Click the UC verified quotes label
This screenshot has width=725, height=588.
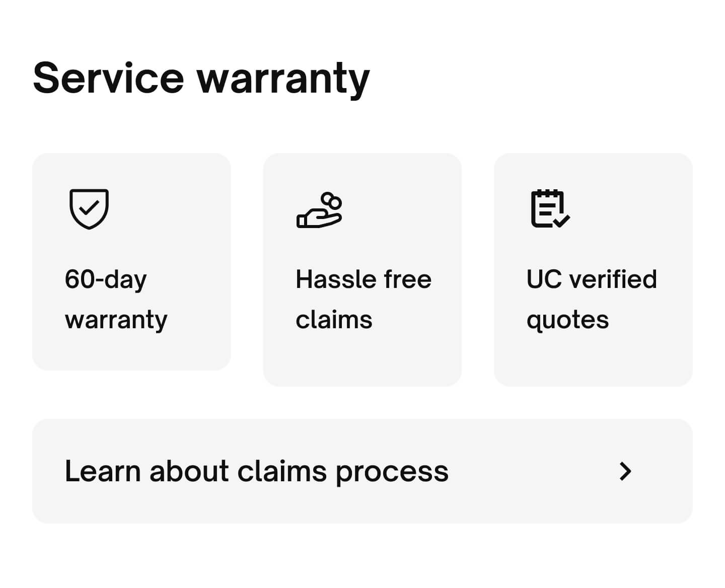[591, 299]
